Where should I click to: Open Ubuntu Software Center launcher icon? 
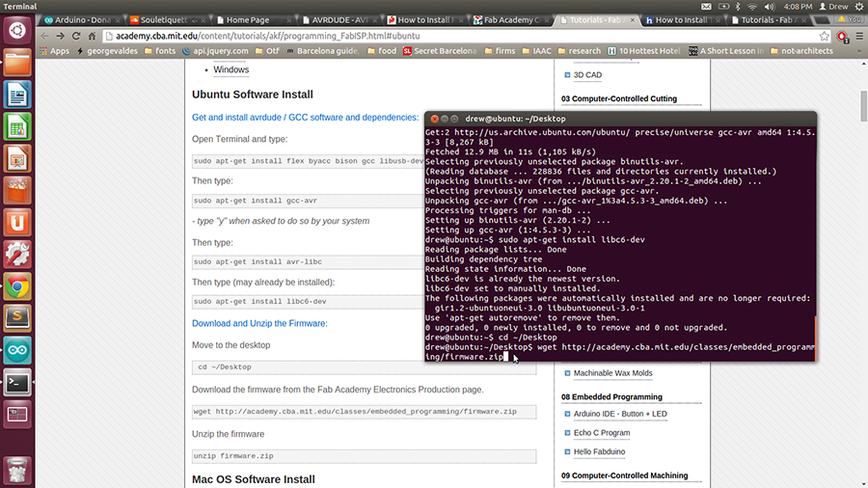pyautogui.click(x=17, y=190)
